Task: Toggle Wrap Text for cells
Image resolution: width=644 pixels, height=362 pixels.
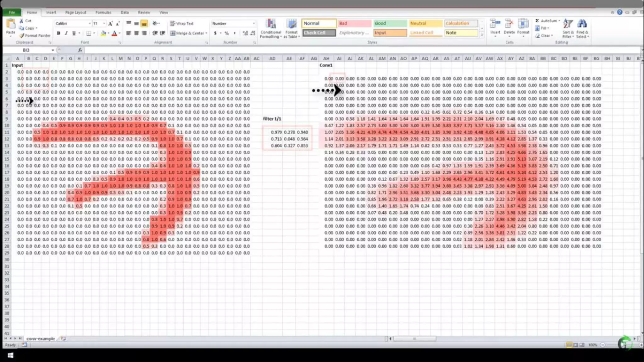Action: click(x=182, y=24)
